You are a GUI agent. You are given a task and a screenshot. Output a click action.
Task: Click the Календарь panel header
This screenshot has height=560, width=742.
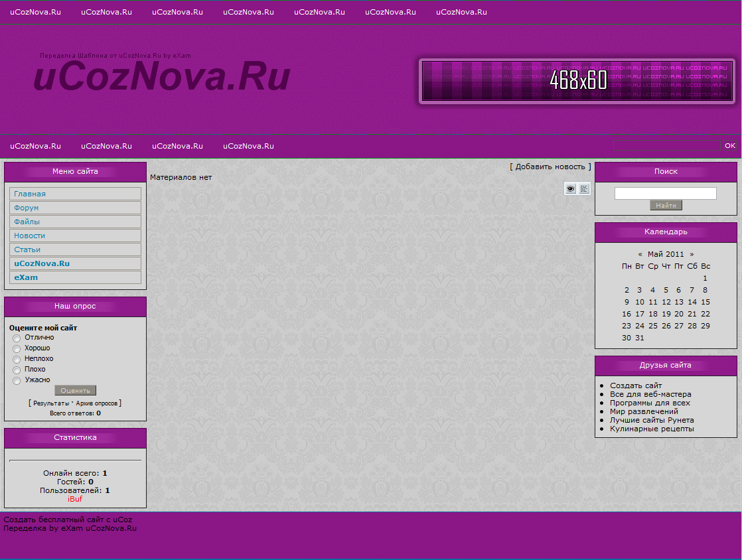[x=666, y=232]
